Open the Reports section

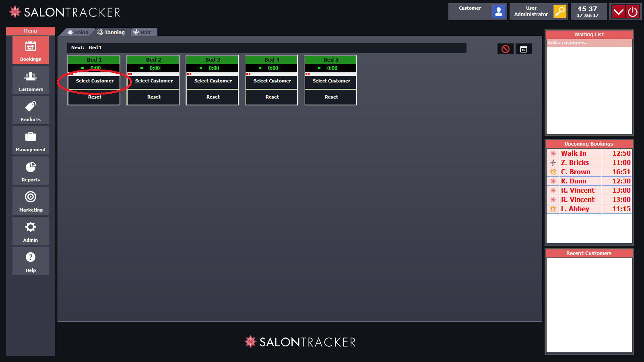pyautogui.click(x=30, y=171)
